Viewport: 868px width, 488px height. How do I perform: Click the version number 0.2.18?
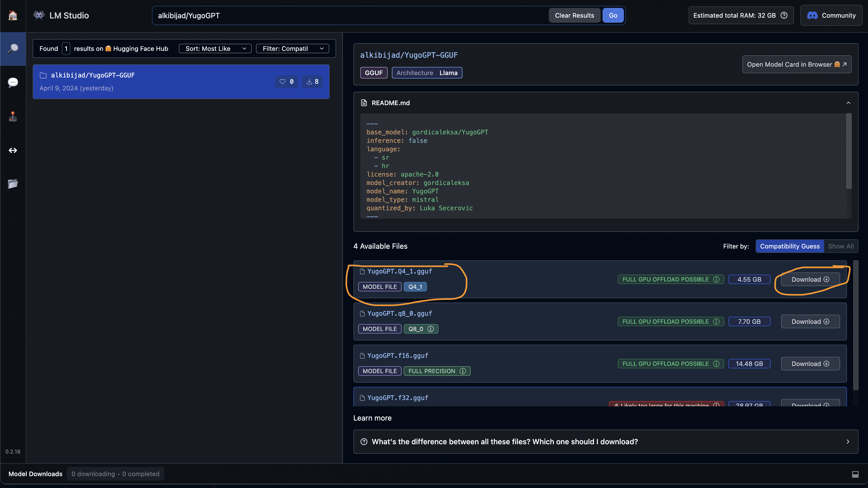coord(13,452)
